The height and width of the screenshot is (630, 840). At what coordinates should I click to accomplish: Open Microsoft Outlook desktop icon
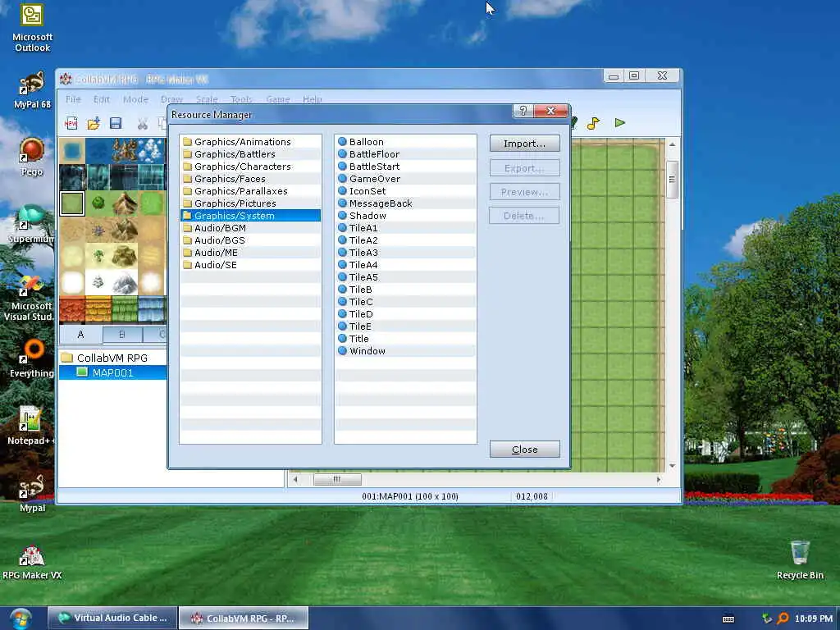32,28
